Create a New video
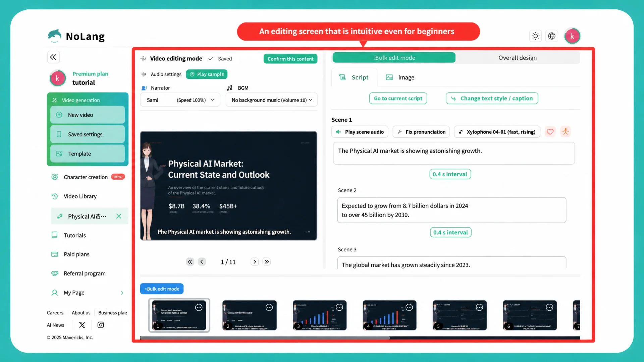644x362 pixels. 88,115
